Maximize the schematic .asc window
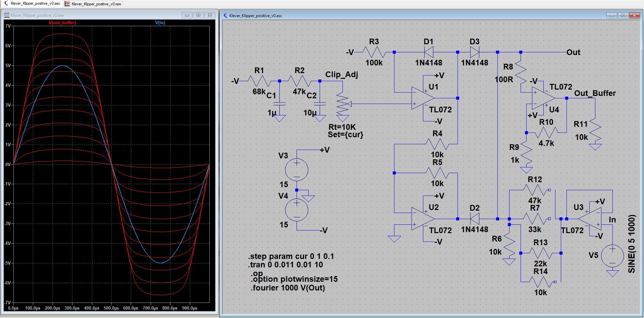Image resolution: width=644 pixels, height=318 pixels. pos(623,15)
